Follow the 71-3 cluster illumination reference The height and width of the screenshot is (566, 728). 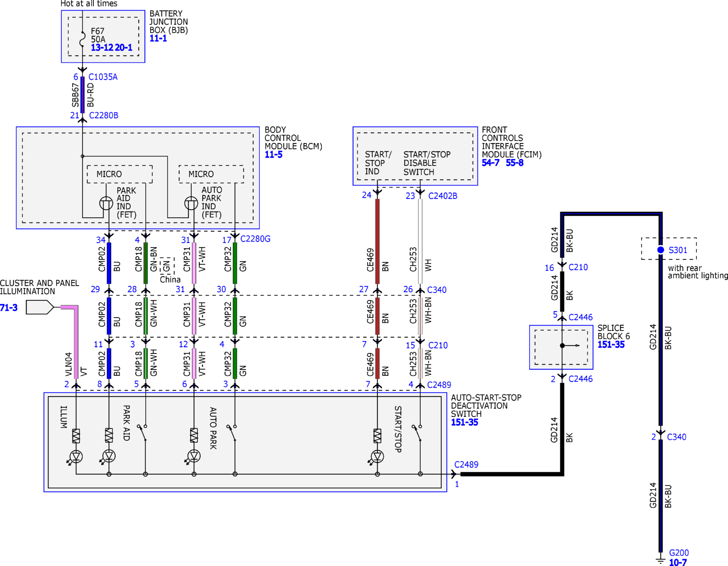pyautogui.click(x=9, y=308)
